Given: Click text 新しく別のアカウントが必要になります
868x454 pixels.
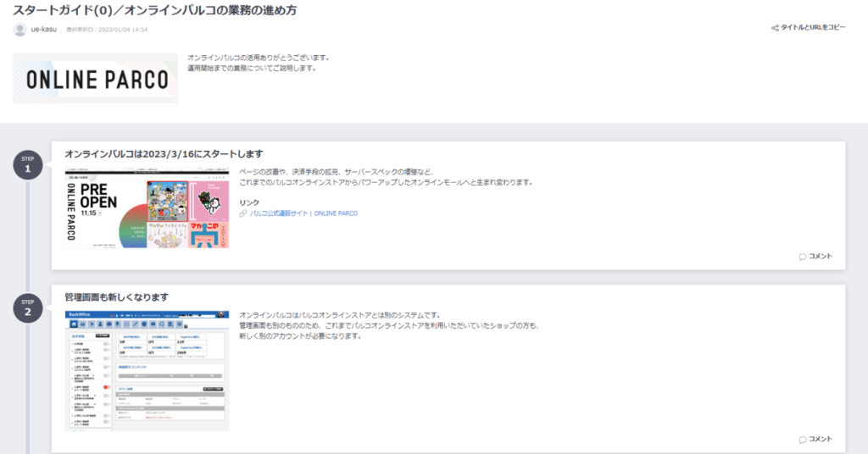Looking at the screenshot, I should (300, 336).
